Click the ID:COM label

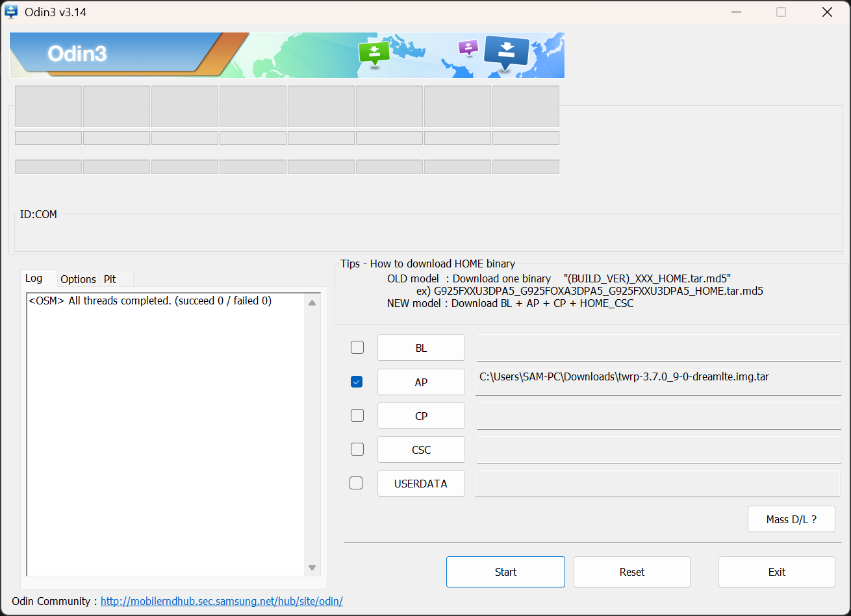coord(38,214)
